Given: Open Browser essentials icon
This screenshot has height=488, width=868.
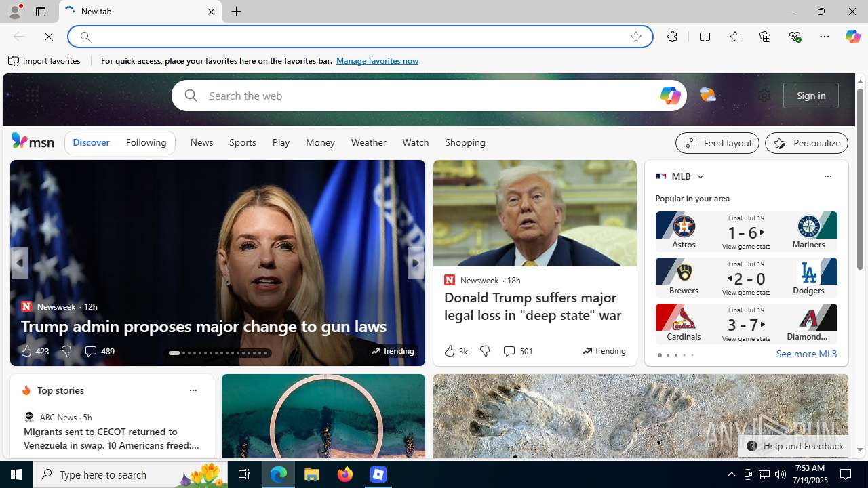Looking at the screenshot, I should coord(795,37).
